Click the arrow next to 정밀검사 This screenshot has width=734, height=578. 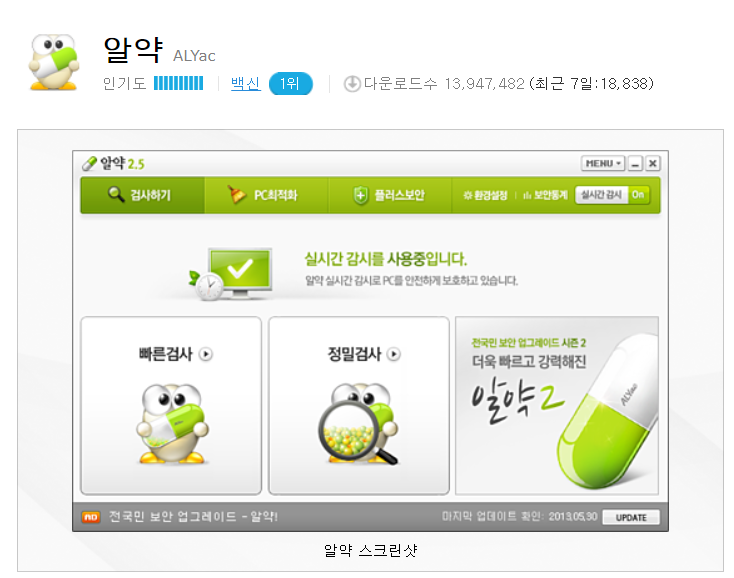click(x=394, y=354)
